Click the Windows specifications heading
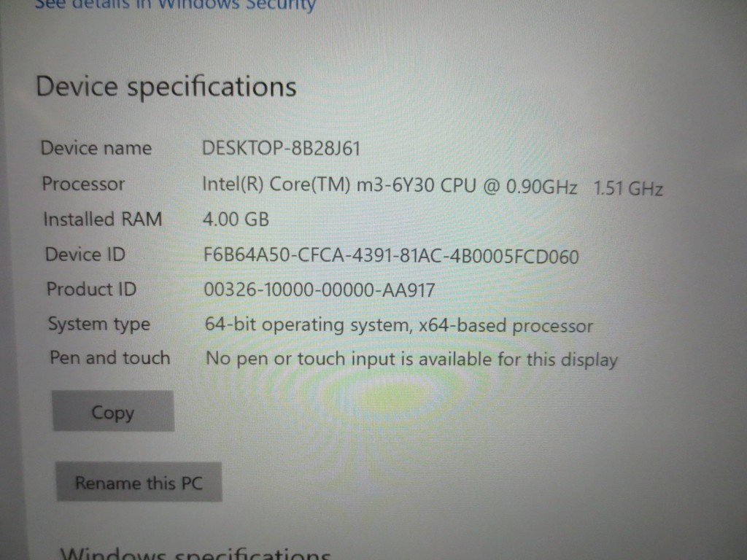747x560 pixels. tap(196, 553)
